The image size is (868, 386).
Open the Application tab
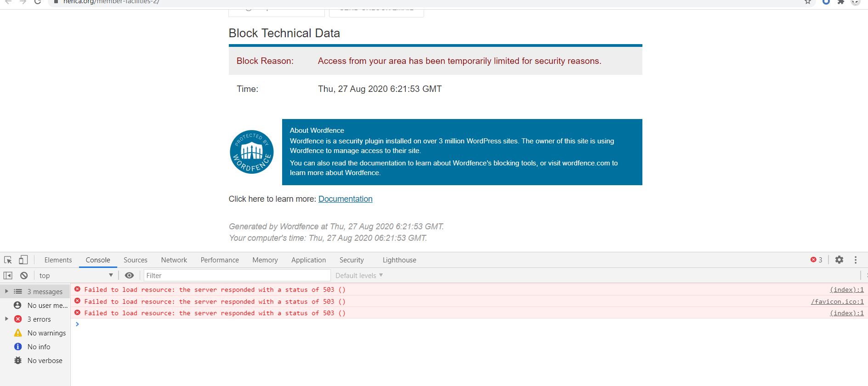309,260
